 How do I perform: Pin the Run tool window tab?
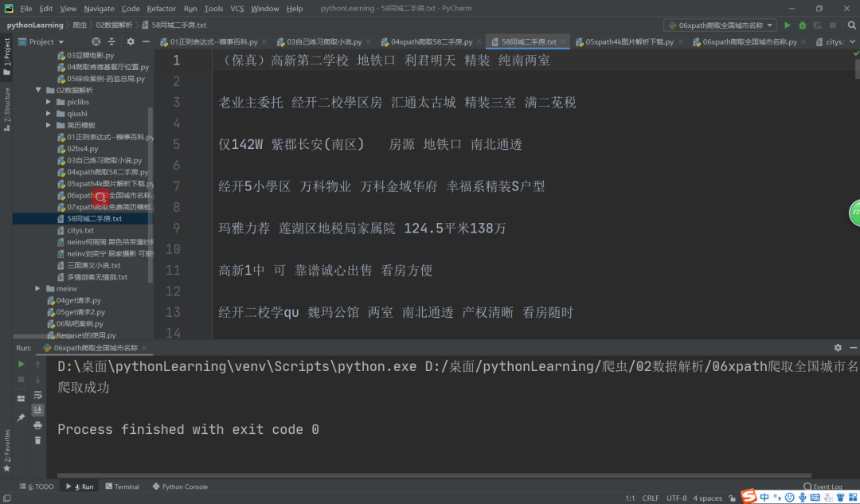[21, 416]
